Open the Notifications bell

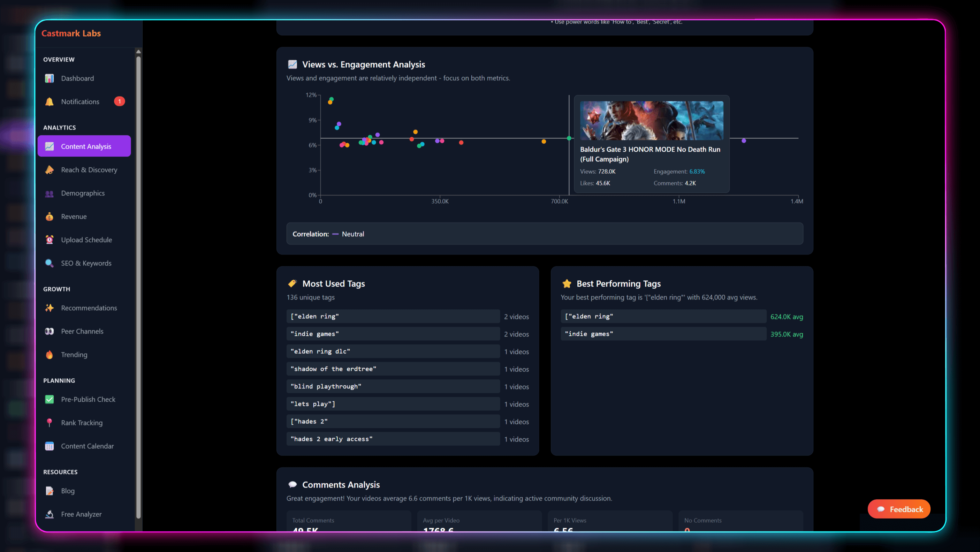50,101
